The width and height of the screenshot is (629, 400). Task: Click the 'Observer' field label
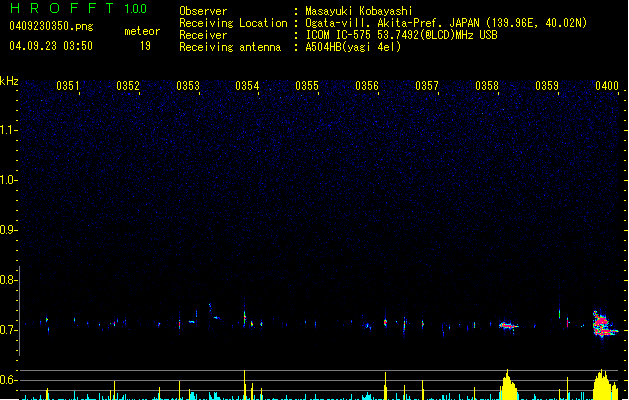tap(203, 11)
